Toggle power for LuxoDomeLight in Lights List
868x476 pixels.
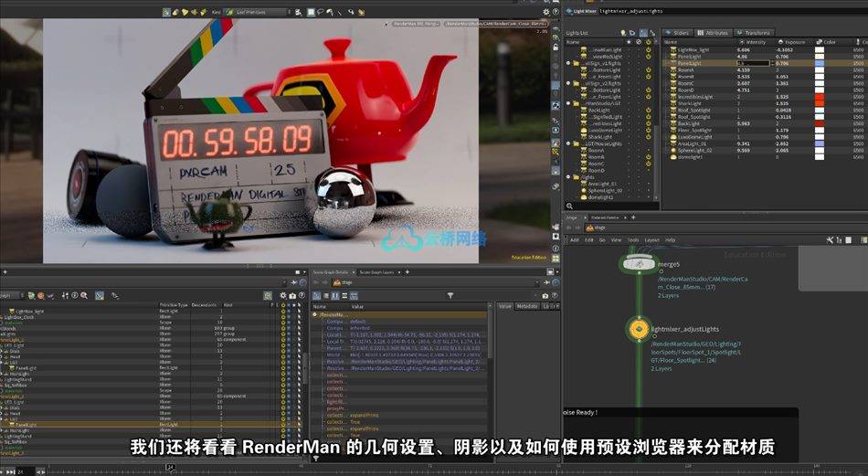click(x=648, y=130)
